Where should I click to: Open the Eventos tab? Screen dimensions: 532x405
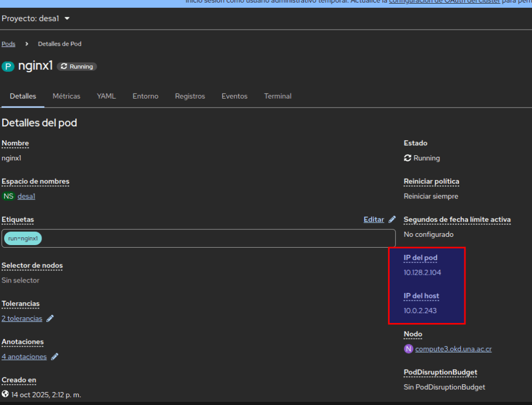[234, 96]
